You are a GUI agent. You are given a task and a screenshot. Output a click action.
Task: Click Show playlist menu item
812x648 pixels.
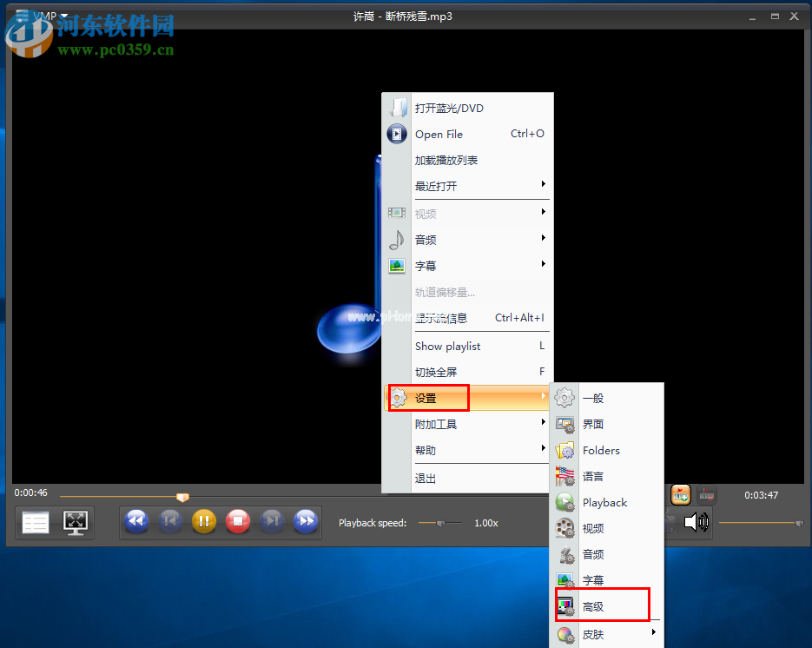coord(448,346)
